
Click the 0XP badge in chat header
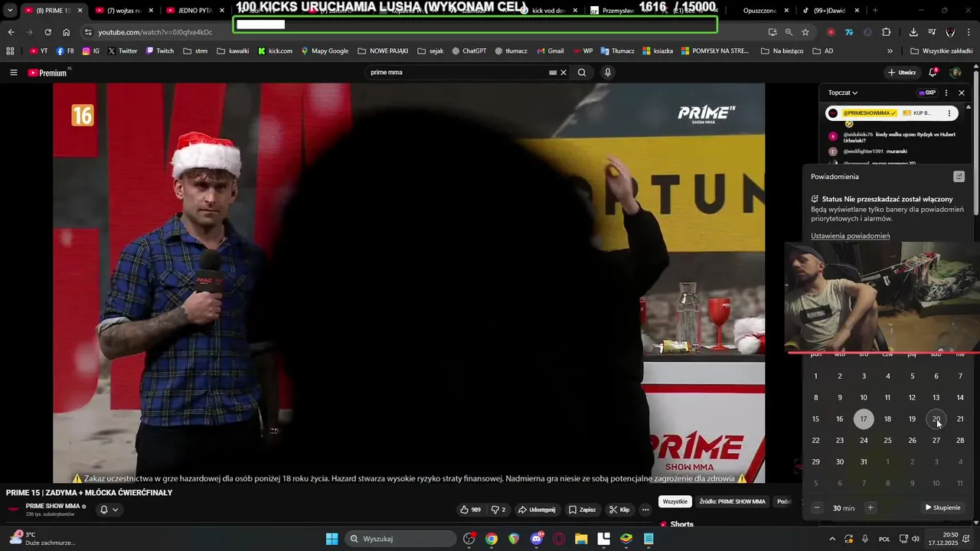coord(927,93)
